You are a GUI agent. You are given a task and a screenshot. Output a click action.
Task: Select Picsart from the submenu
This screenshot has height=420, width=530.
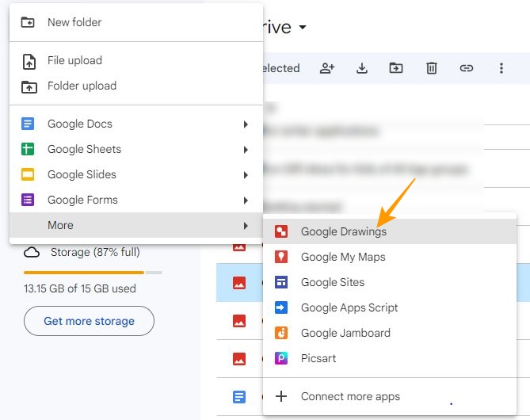tap(390, 358)
